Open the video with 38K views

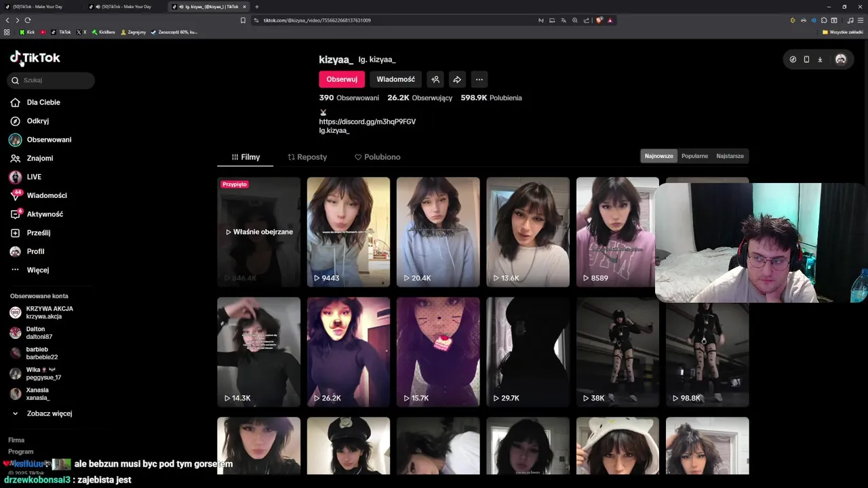(618, 352)
